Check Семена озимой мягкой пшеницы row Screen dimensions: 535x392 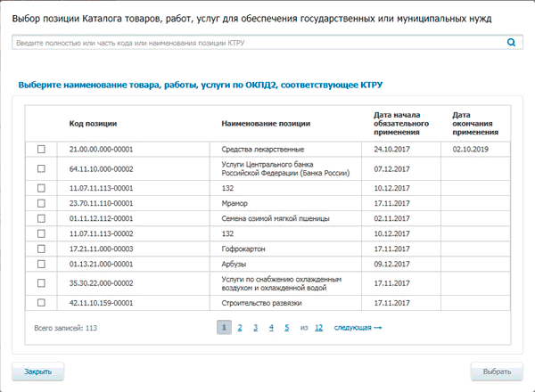click(41, 218)
